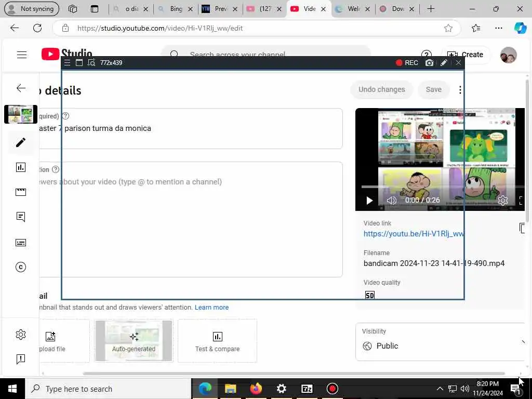
Task: Open the Bandicam recorder menu icon
Action: (67, 63)
